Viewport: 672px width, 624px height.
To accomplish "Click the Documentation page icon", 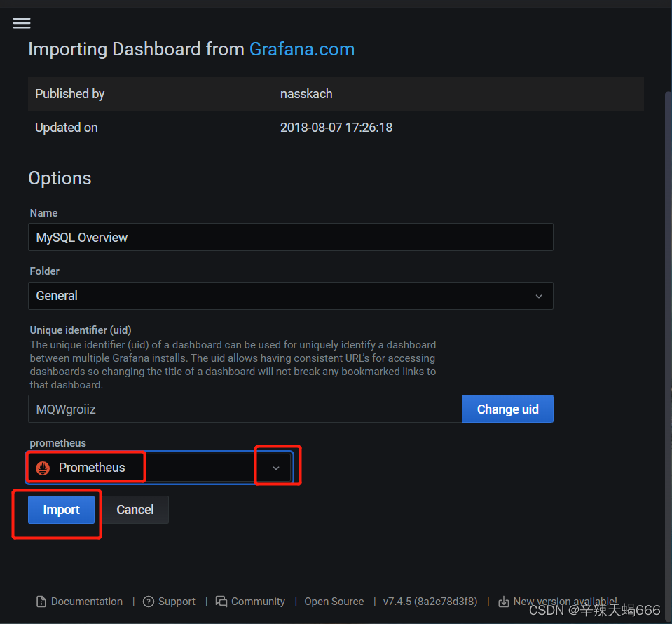I will click(x=41, y=602).
